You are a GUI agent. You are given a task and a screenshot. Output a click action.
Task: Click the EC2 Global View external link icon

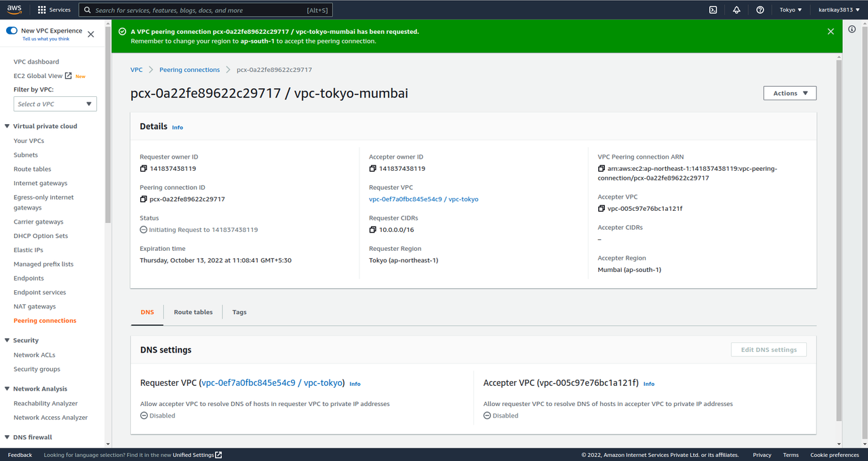point(68,76)
